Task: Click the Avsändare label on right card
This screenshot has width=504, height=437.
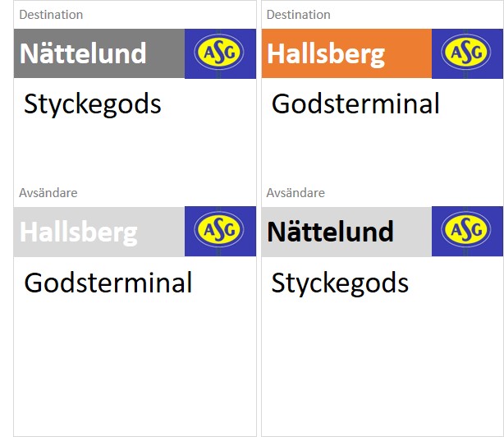Action: (x=296, y=193)
